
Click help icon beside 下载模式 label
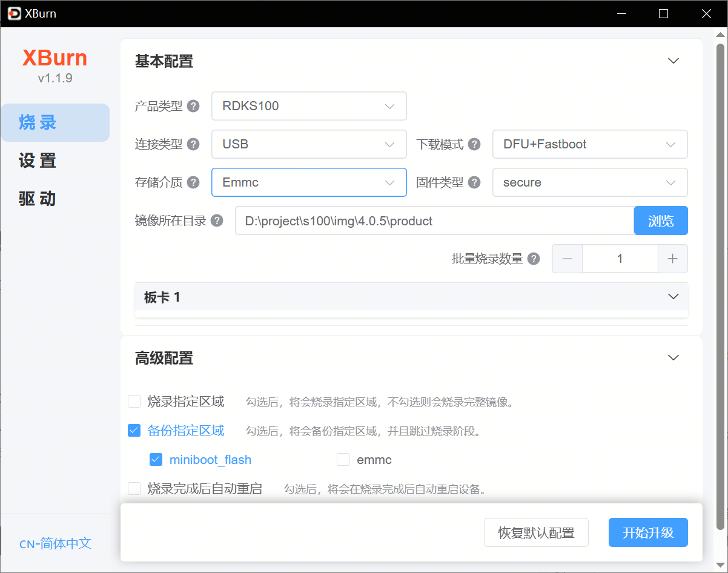[475, 144]
